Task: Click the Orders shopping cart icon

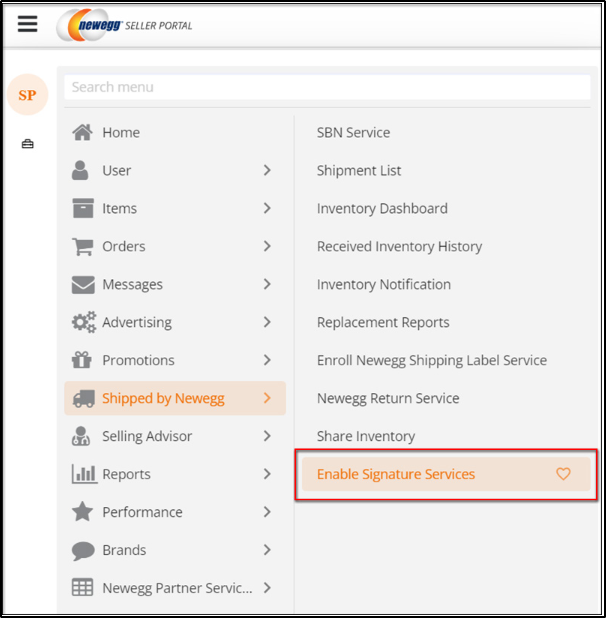Action: click(x=83, y=246)
